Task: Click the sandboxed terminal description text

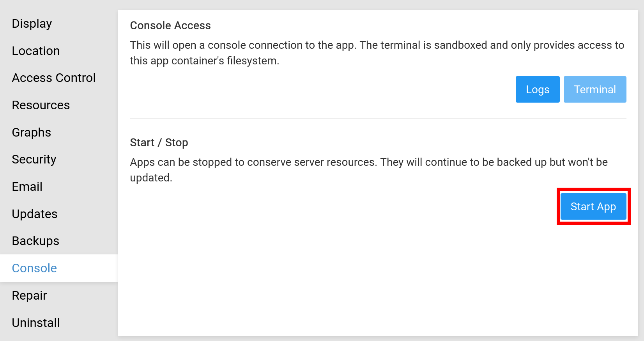Action: coord(377,53)
